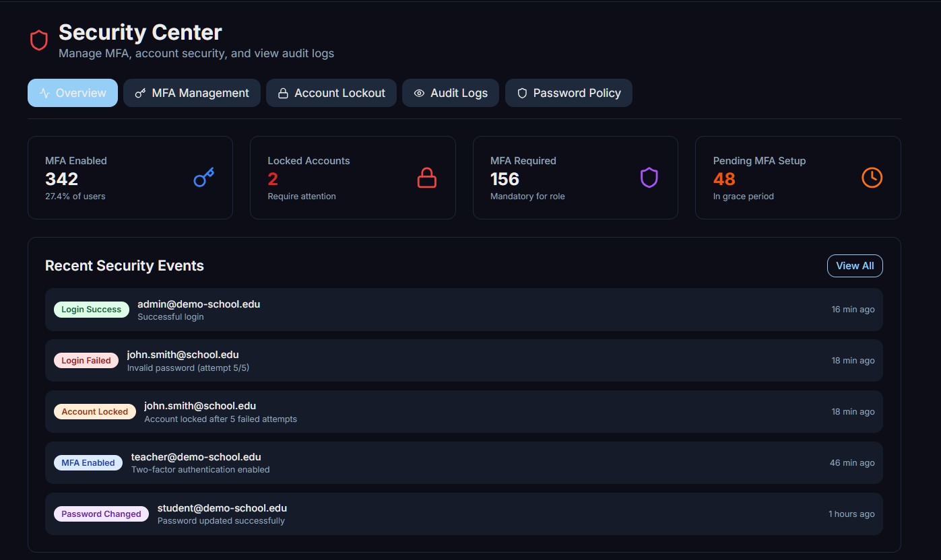Click the Login Failed badge

click(86, 361)
